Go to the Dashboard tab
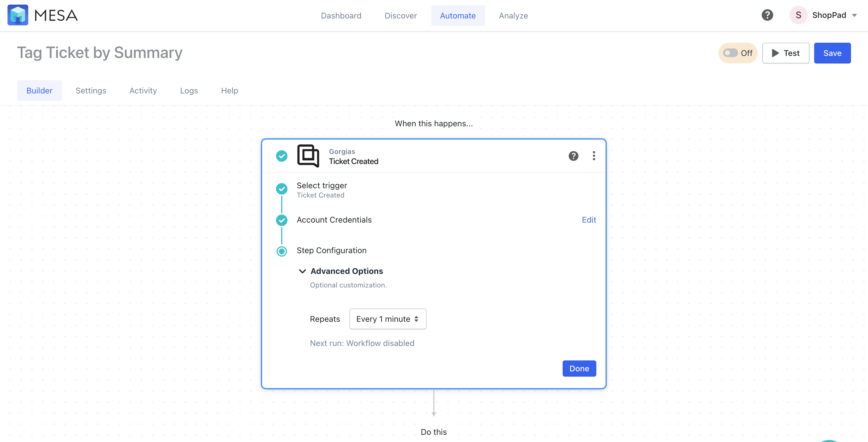This screenshot has height=442, width=868. [341, 16]
